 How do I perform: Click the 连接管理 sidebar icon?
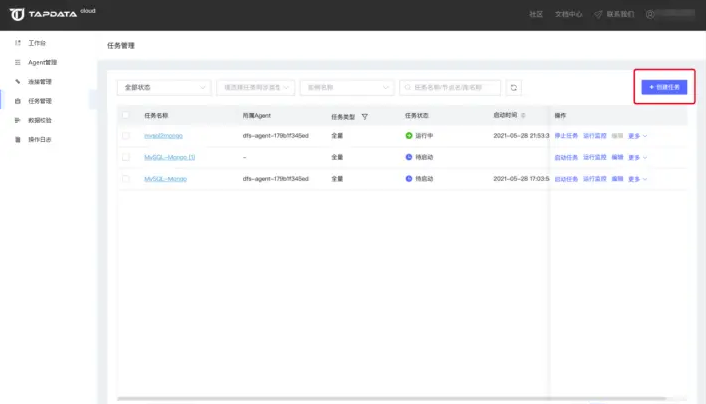click(x=17, y=81)
